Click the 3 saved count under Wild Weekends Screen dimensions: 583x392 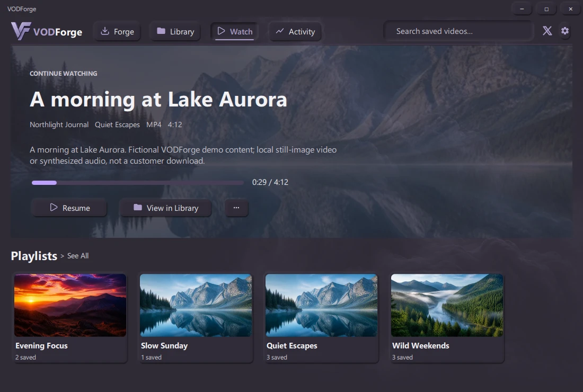point(402,358)
